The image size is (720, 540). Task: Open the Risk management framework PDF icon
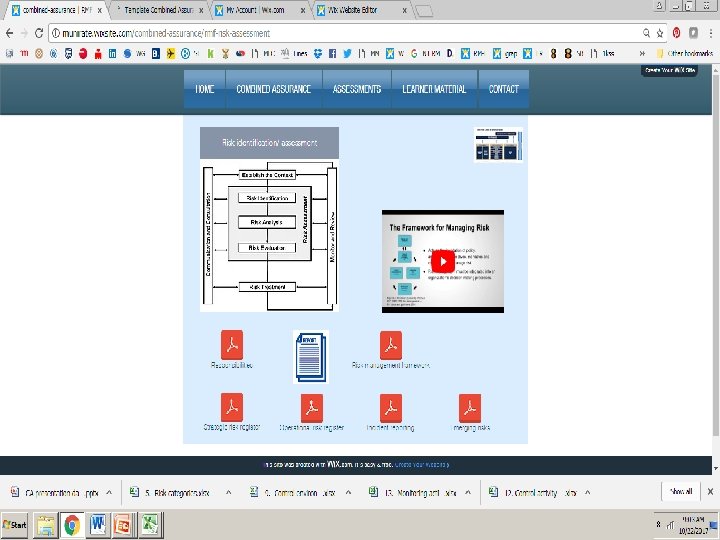click(x=391, y=345)
